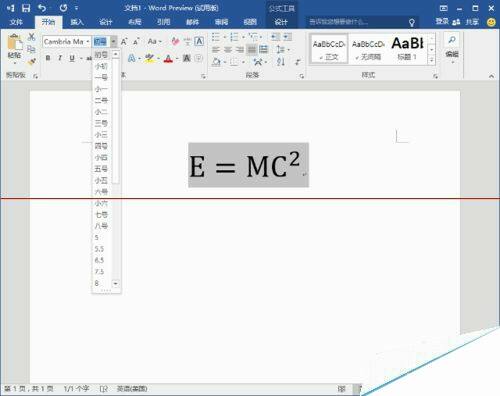500x396 pixels.
Task: Click the Ribbon Display Options icon
Action: coord(444,8)
